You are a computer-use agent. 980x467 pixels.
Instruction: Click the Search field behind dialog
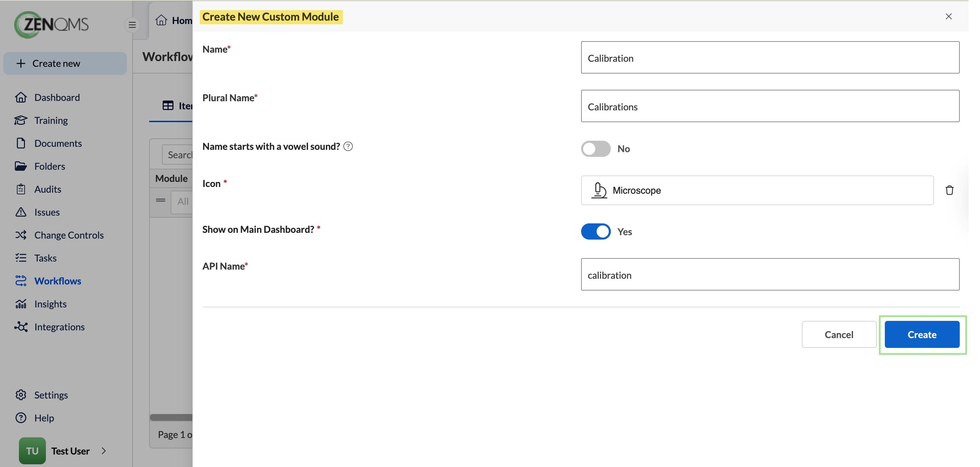[x=177, y=155]
